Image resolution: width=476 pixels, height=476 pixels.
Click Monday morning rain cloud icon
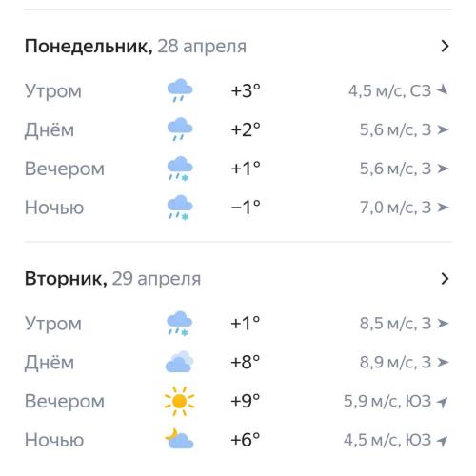pos(180,90)
